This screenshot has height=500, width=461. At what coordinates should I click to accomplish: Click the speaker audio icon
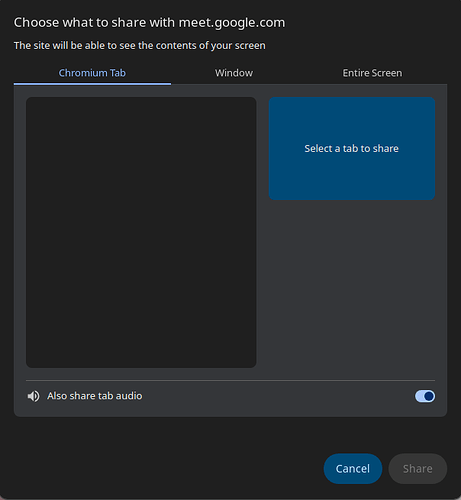(33, 396)
